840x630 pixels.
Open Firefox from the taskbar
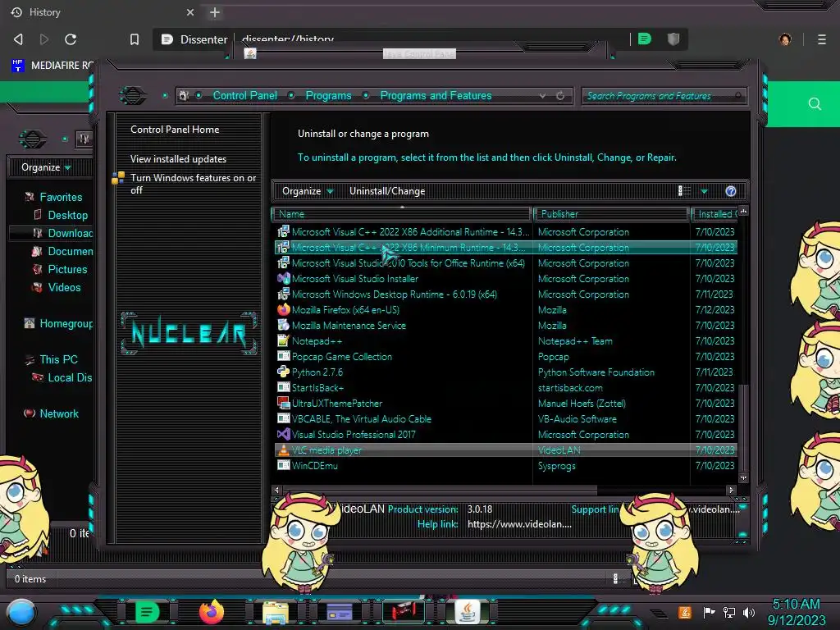click(212, 611)
